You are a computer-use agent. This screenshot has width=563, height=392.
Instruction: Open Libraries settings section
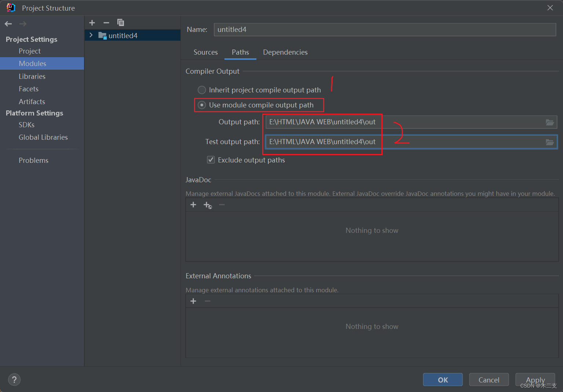point(32,76)
